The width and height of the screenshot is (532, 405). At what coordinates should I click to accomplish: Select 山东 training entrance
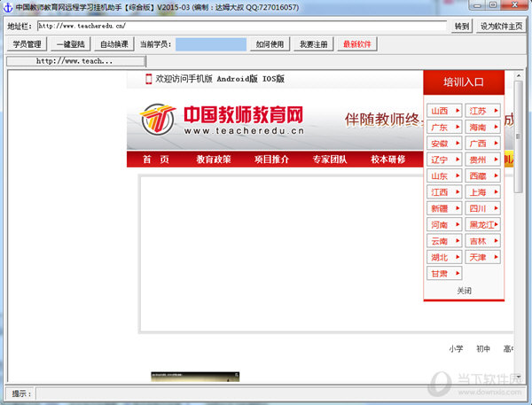click(444, 175)
